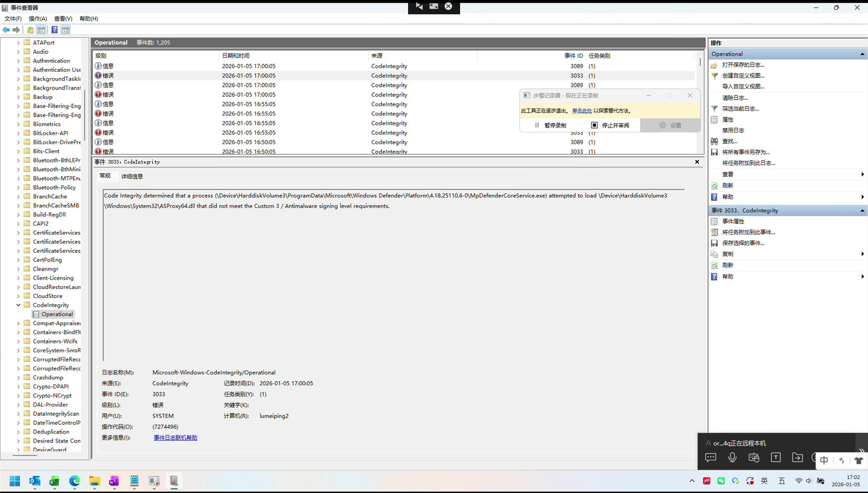Click the 单击此处 link in Steps Recorder
Viewport: 868px width, 493px height.
[x=582, y=111]
